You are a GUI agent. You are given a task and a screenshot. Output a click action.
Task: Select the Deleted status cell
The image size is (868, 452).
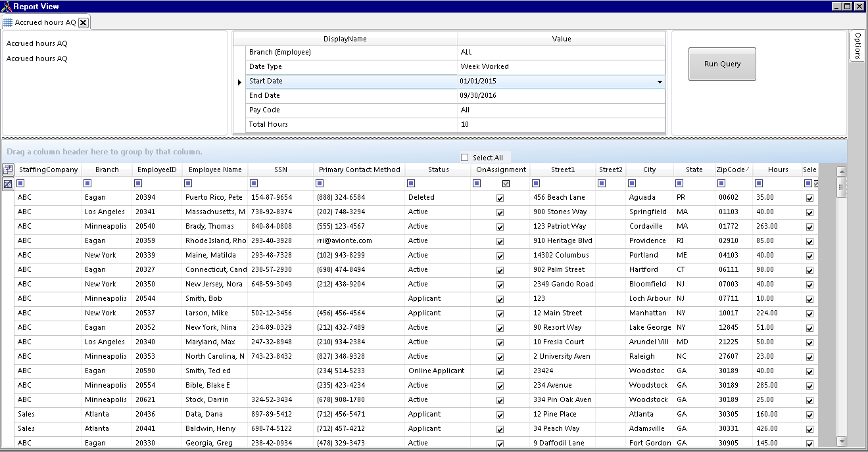click(x=438, y=198)
